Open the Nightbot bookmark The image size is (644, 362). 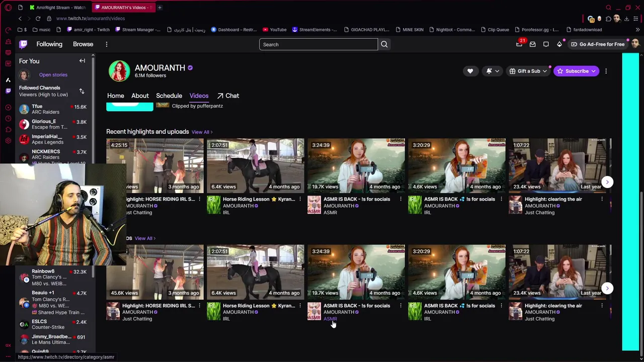(x=452, y=30)
